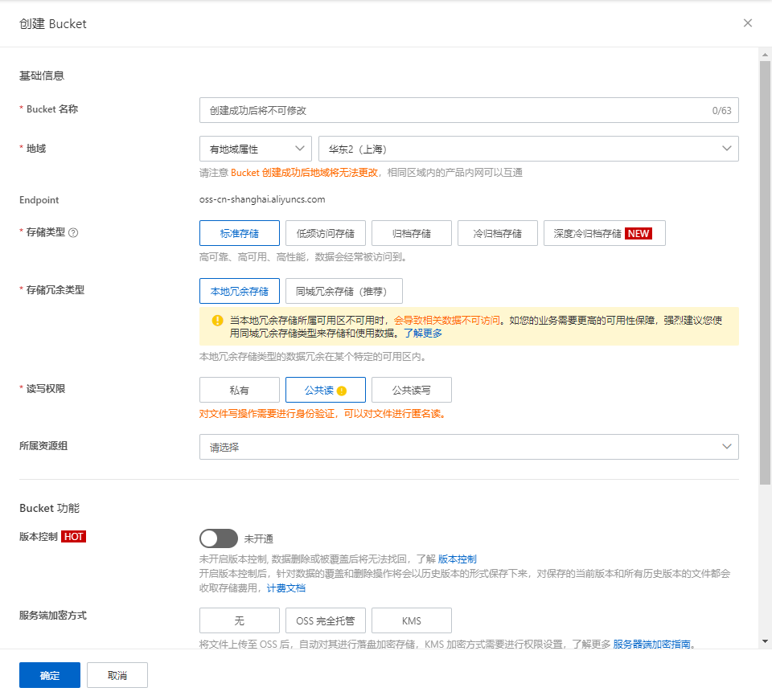772x700 pixels.
Task: Open the 计费文档 link
Action: (286, 588)
